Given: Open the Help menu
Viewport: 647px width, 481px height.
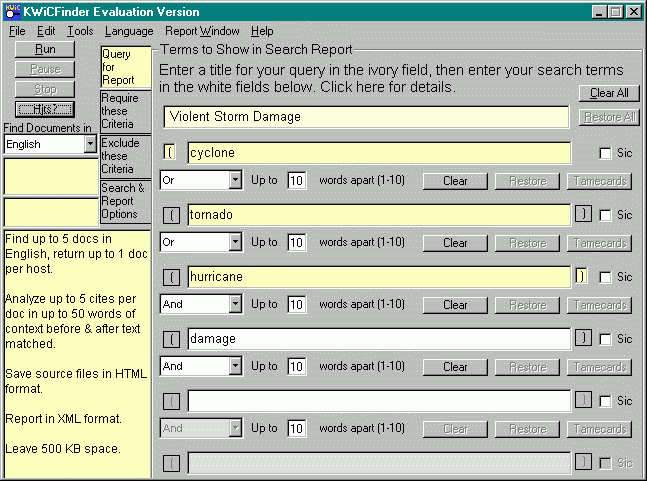Looking at the screenshot, I should pyautogui.click(x=262, y=31).
